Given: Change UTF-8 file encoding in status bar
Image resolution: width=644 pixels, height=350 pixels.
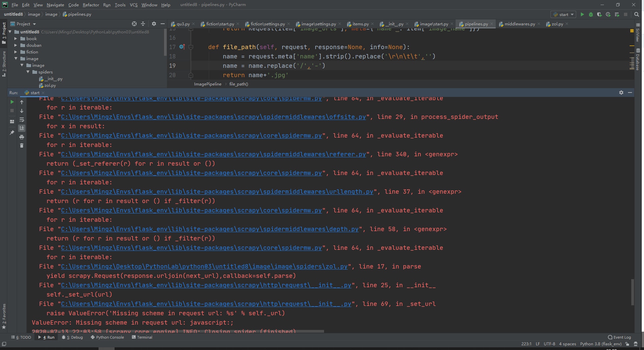Looking at the screenshot, I should click(x=549, y=344).
